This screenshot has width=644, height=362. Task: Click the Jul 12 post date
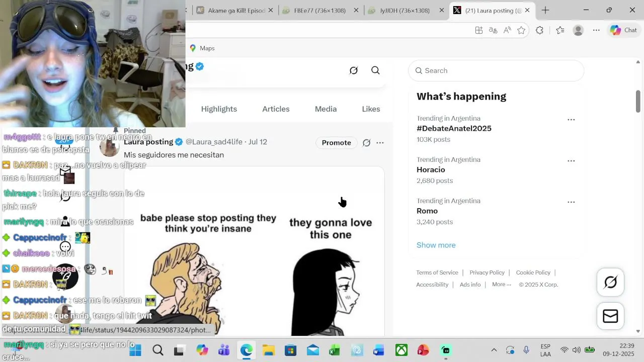pyautogui.click(x=258, y=142)
